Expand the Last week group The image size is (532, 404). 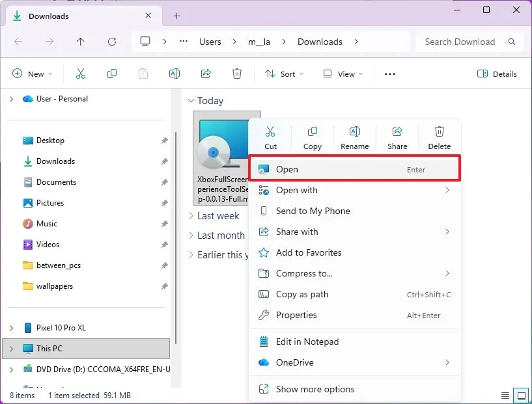(x=191, y=216)
